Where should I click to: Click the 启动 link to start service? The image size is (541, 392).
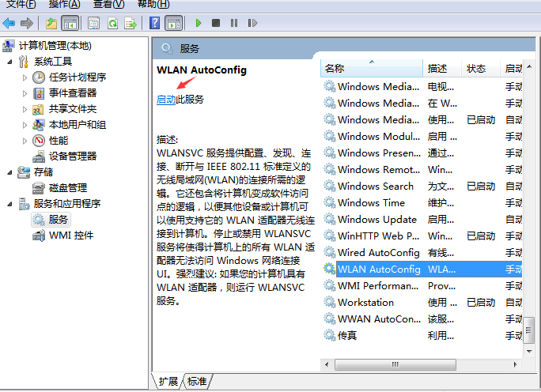[x=166, y=100]
